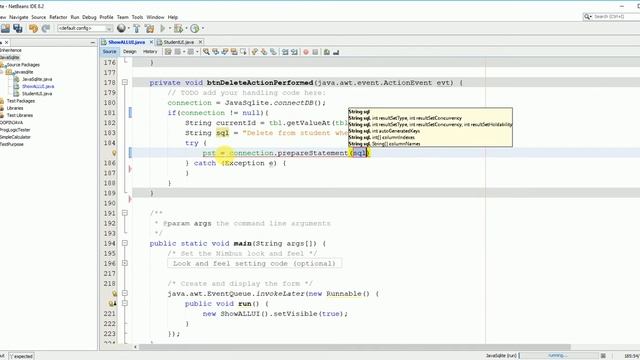Screen dimensions: 640x360
Task: Click the Undo arrow icon
Action: tap(33, 28)
